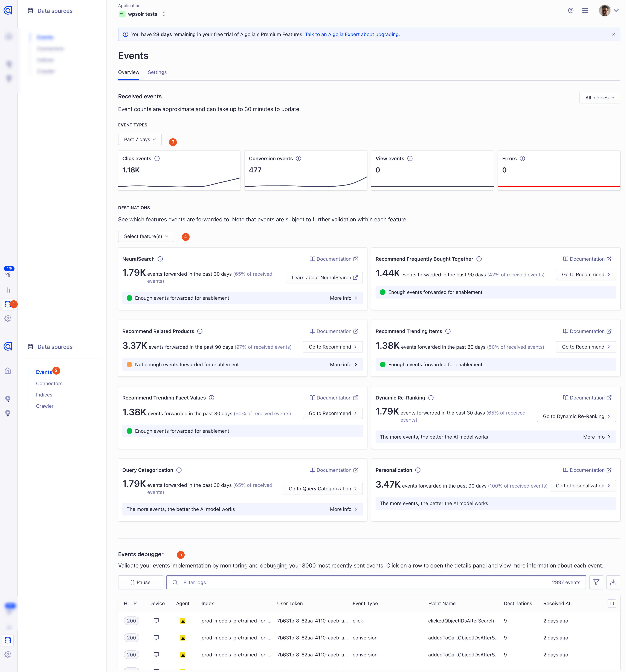
Task: Show info for Recommend Frequently Bought Together
Action: click(x=479, y=259)
